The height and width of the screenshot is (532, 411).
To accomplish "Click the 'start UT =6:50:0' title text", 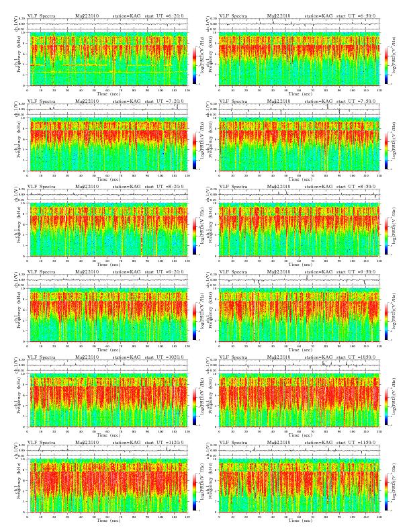I will pos(356,16).
